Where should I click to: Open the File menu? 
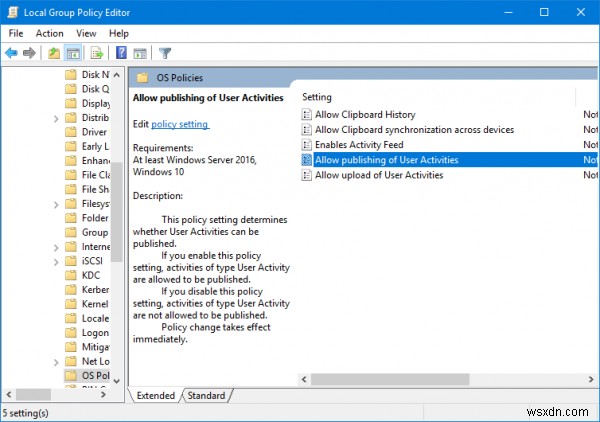[x=16, y=34]
